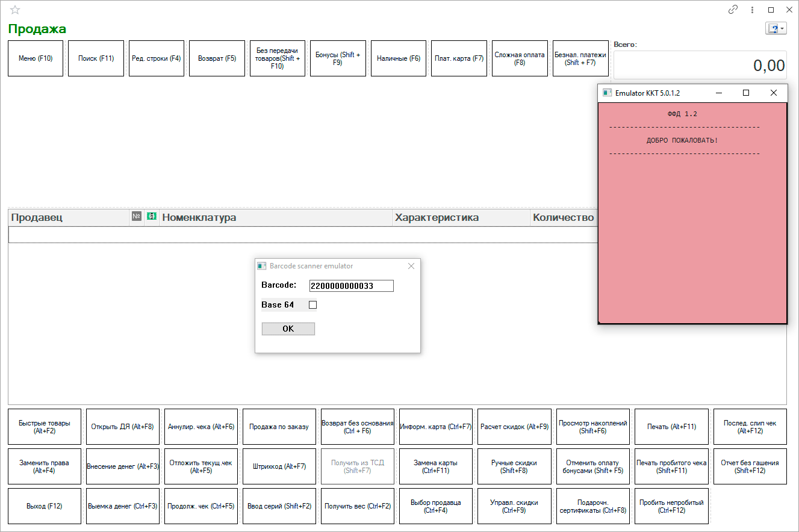799x532 pixels.
Task: Click the Emulator KKT title bar icon
Action: pyautogui.click(x=608, y=93)
